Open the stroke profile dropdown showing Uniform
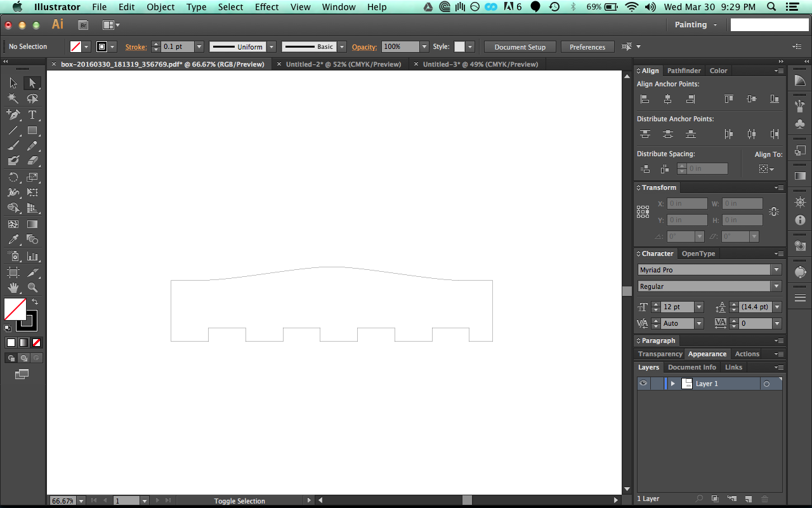The width and height of the screenshot is (812, 508). click(x=271, y=46)
